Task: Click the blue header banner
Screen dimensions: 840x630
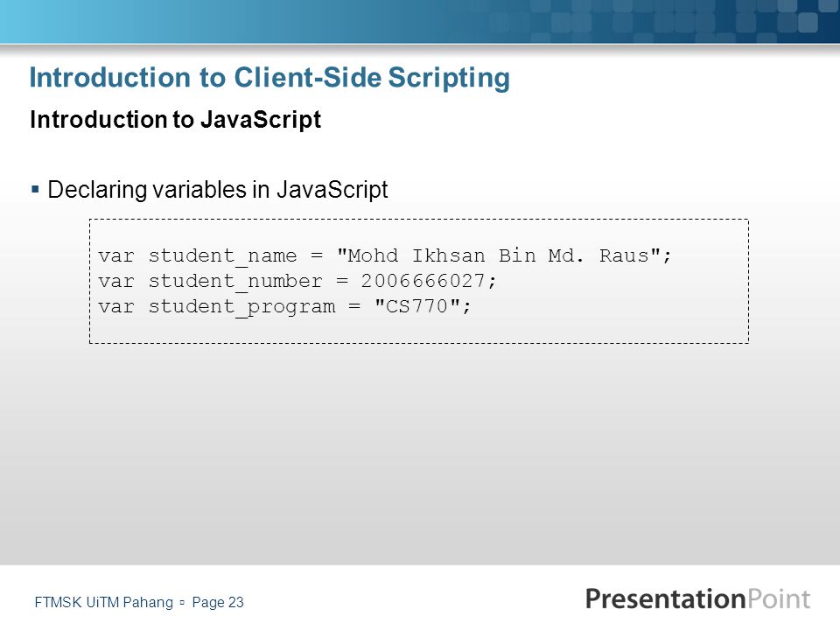Action: tap(420, 21)
